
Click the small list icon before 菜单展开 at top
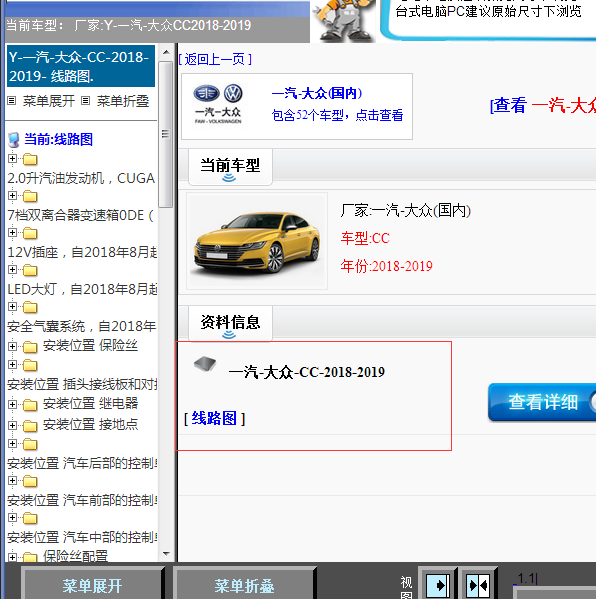(12, 101)
